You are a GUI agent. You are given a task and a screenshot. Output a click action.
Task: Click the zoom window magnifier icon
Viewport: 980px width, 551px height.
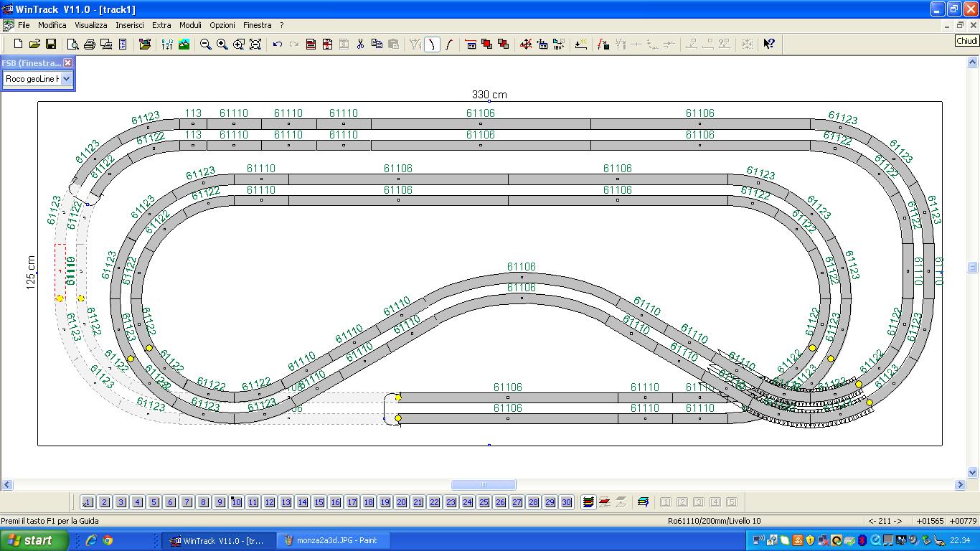click(x=239, y=44)
